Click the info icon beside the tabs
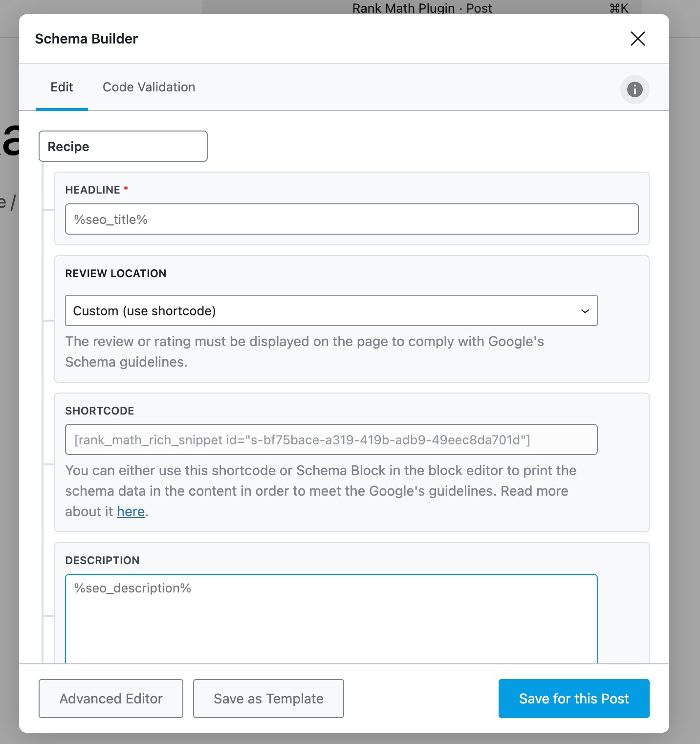 (634, 89)
